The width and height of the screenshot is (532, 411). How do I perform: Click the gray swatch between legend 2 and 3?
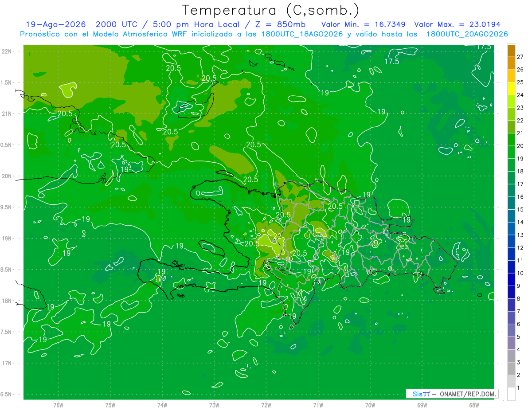pos(511,369)
